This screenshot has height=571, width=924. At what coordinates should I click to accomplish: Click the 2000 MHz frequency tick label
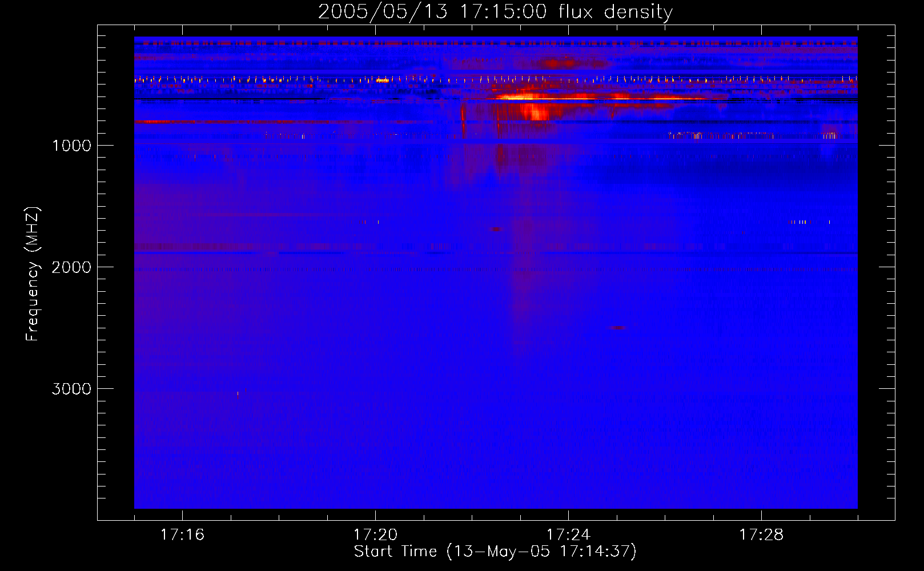point(72,267)
